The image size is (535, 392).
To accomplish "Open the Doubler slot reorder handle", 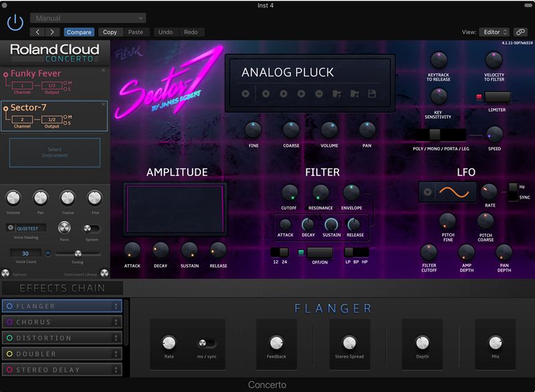I will [116, 354].
